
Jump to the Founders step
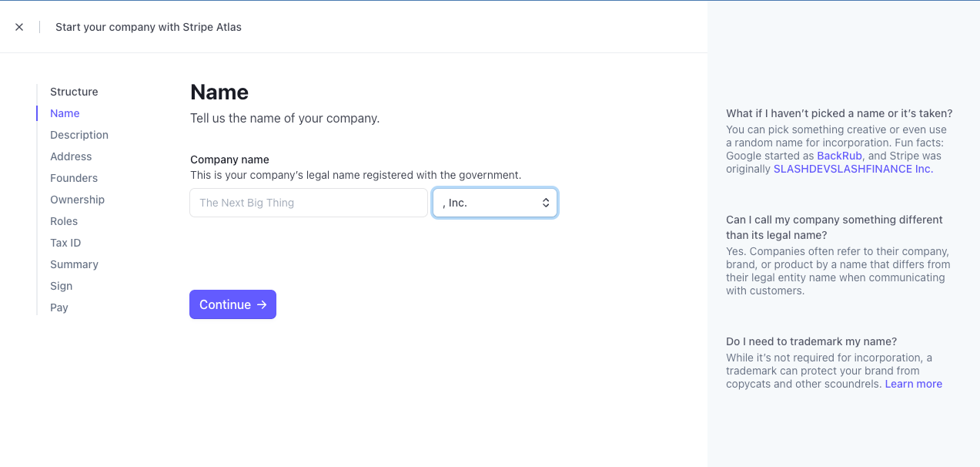[x=74, y=178]
